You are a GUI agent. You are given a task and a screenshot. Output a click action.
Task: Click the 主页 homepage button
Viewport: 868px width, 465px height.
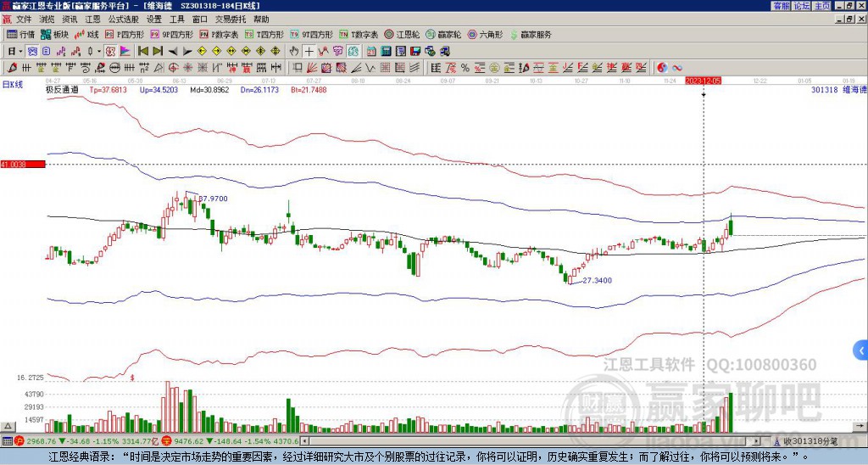(x=821, y=6)
